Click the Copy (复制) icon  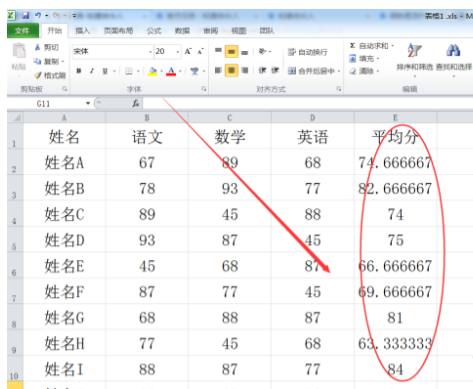point(37,61)
